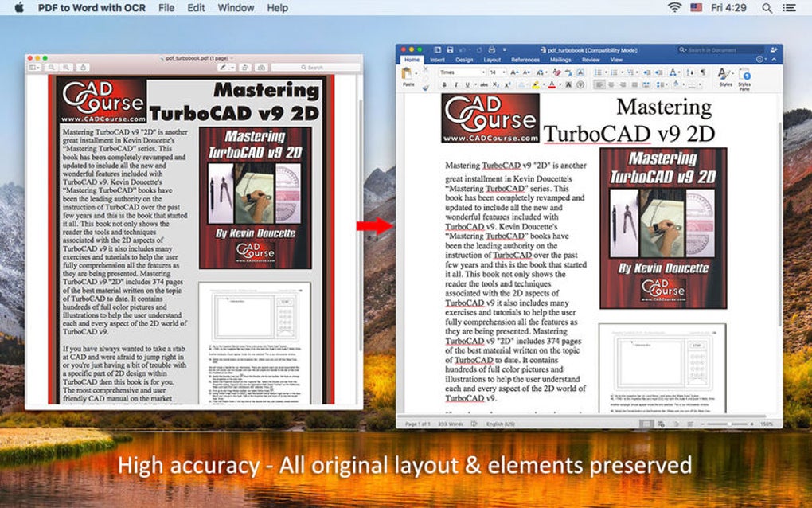Screen dimensions: 812x508
Task: Expand Quick Access toolbar customize arrow
Action: [505, 49]
